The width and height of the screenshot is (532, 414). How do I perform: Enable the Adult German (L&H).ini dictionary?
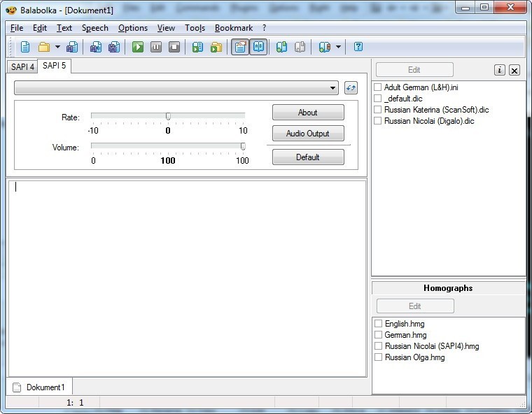pyautogui.click(x=378, y=87)
